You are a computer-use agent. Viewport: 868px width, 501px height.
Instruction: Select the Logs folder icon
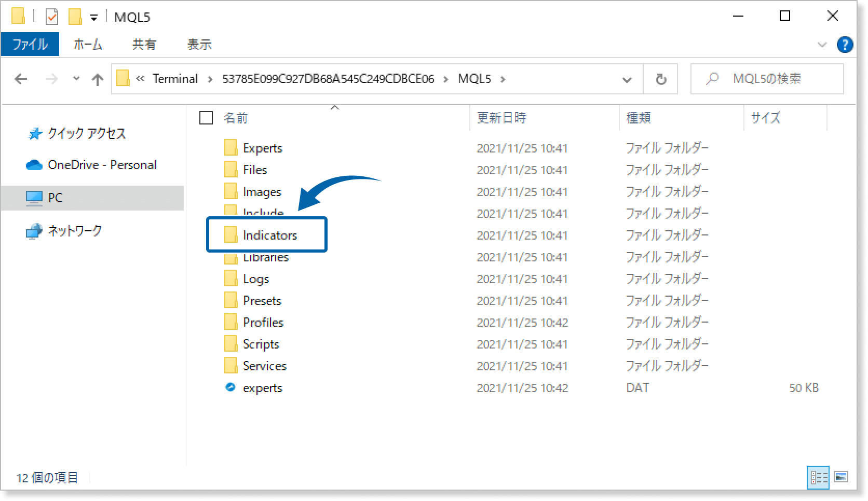coord(231,279)
